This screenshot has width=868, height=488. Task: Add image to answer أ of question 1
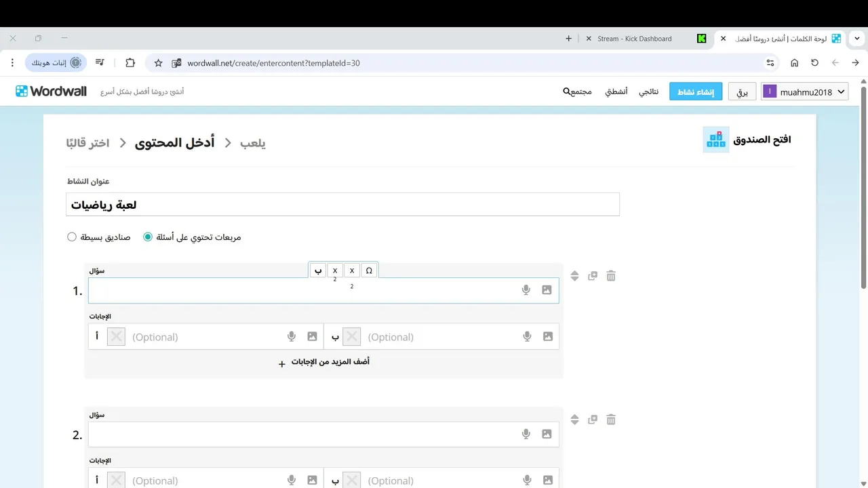[x=312, y=336]
